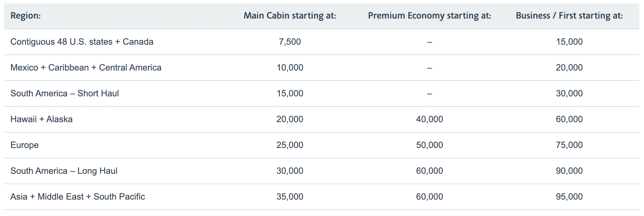Click the Main Cabin starting at header
Screen dimensions: 644x216
pyautogui.click(x=290, y=16)
